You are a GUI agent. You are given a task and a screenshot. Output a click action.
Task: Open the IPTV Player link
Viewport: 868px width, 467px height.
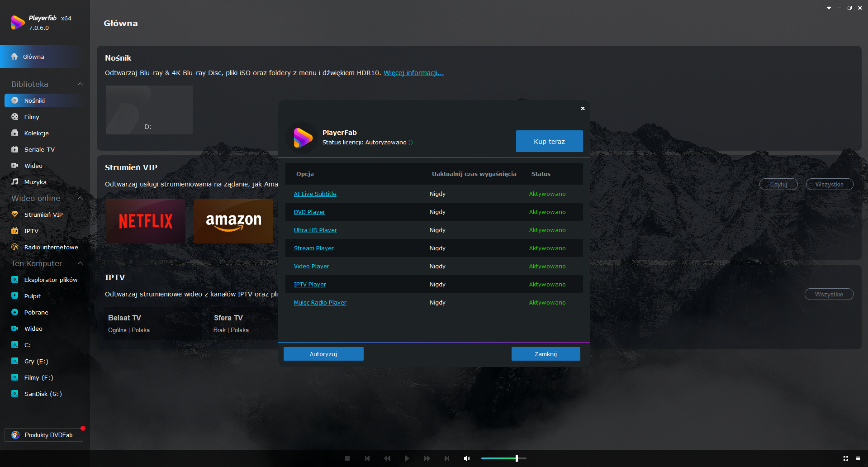click(310, 285)
